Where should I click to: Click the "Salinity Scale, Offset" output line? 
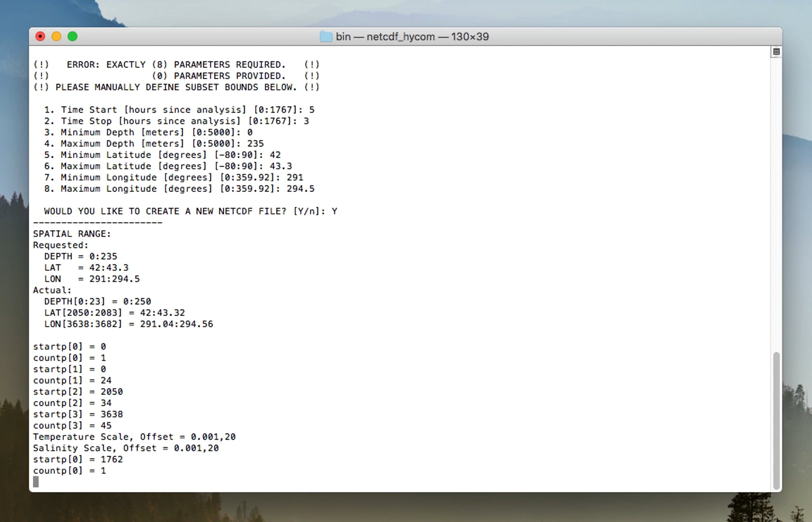pos(126,448)
